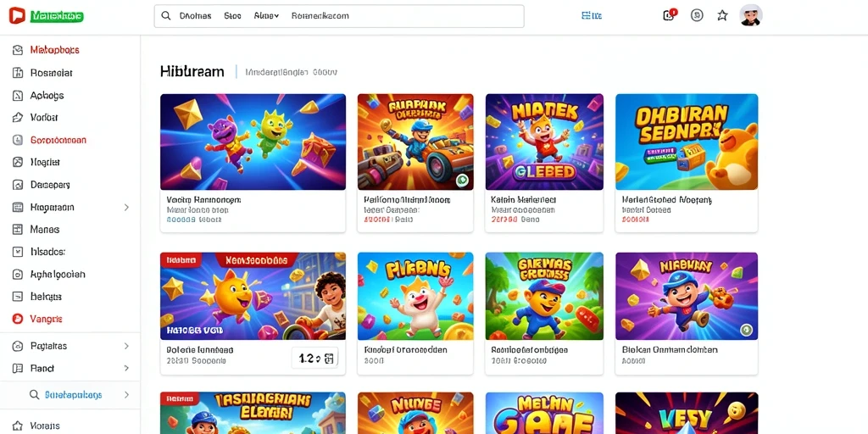Image resolution: width=868 pixels, height=434 pixels.
Task: Click the book icon beside 'Rand'
Action: [18, 368]
